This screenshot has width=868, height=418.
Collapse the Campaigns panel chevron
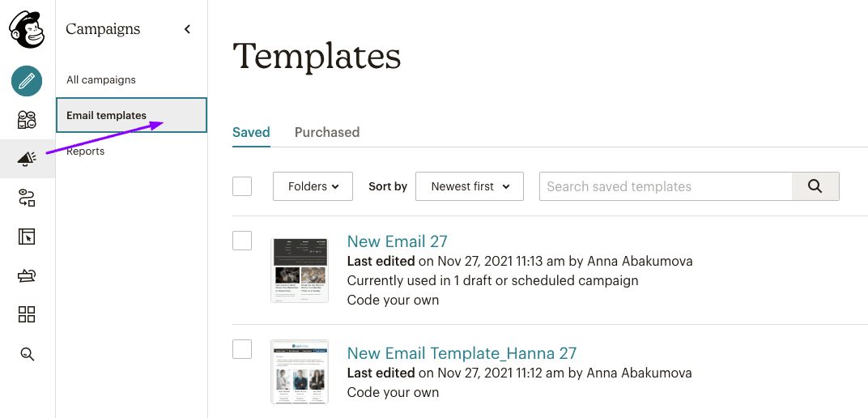pos(187,29)
